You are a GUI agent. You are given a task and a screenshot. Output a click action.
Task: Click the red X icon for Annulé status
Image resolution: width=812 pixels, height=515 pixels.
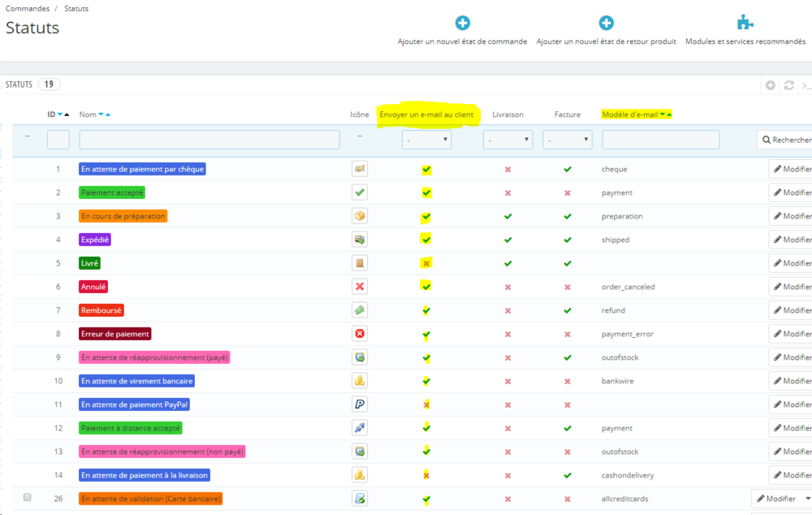coord(360,287)
